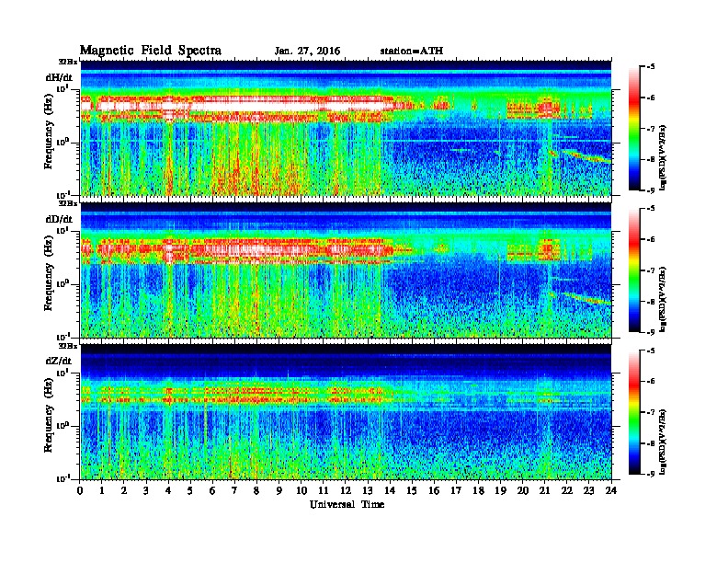Click the "12" hour tick label
The image size is (728, 563).
coord(346,490)
